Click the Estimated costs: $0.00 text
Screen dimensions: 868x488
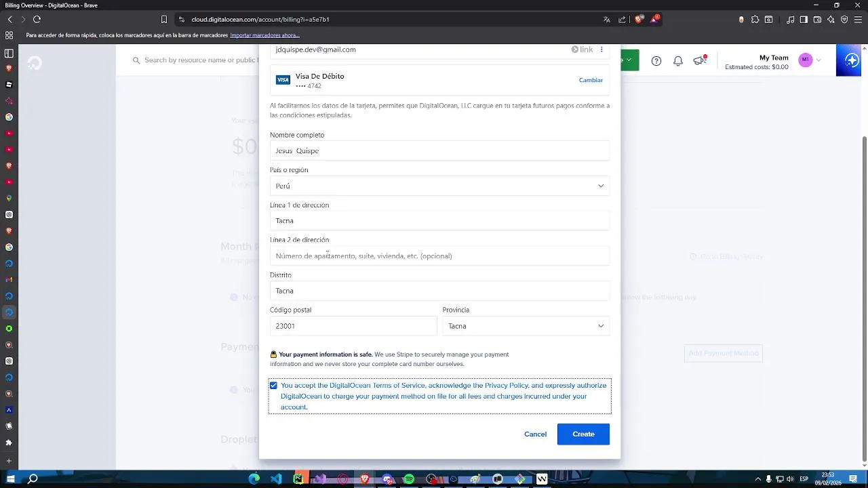point(757,67)
